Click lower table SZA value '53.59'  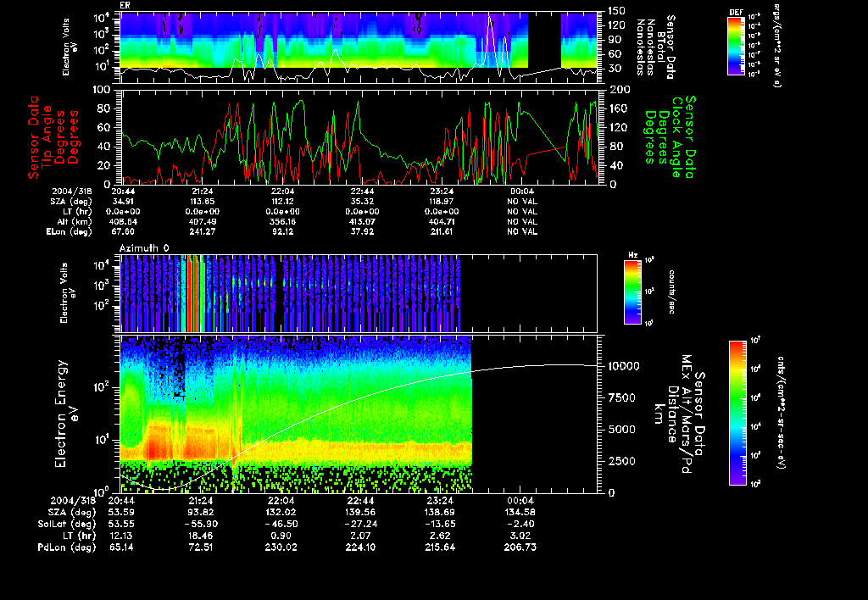(x=121, y=513)
